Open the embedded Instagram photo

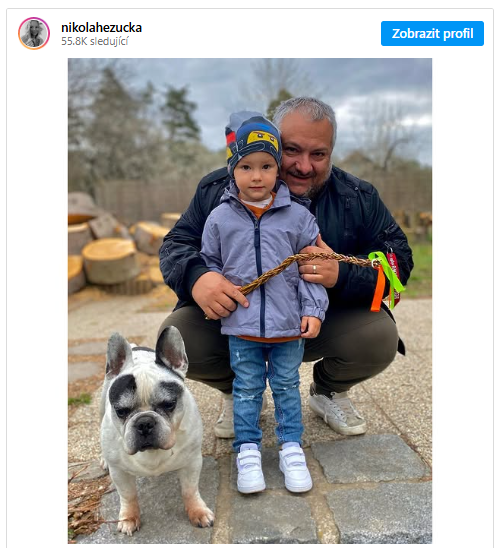click(x=250, y=301)
